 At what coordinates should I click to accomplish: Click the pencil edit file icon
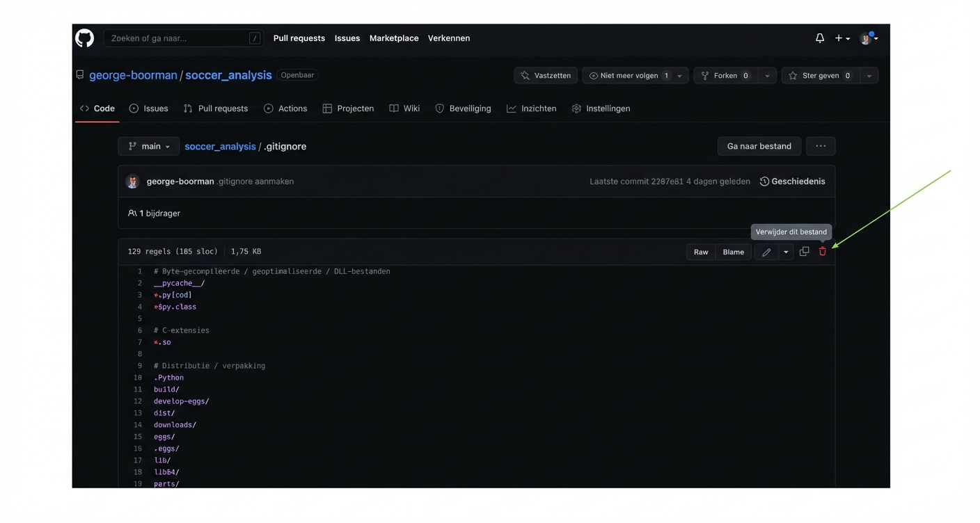click(766, 252)
